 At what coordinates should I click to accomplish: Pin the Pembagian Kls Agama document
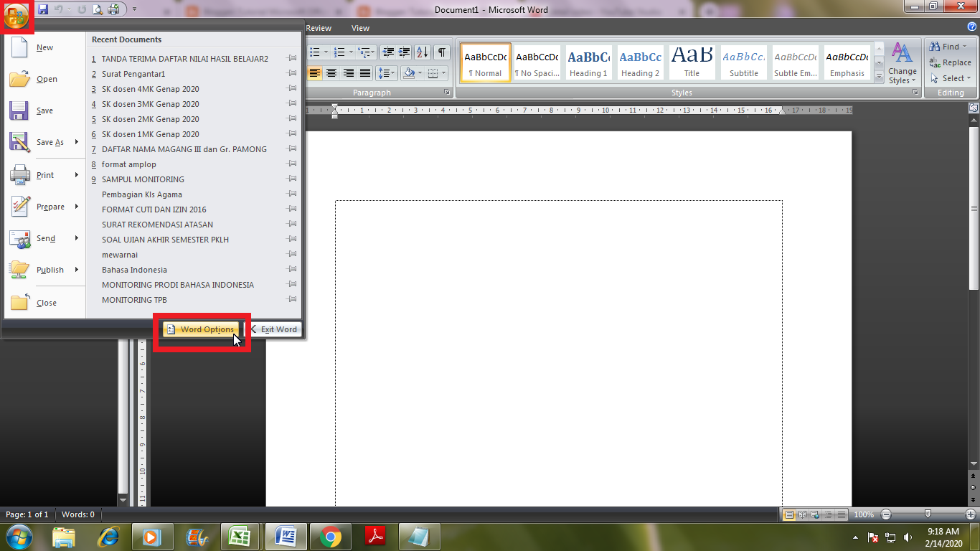tap(292, 194)
